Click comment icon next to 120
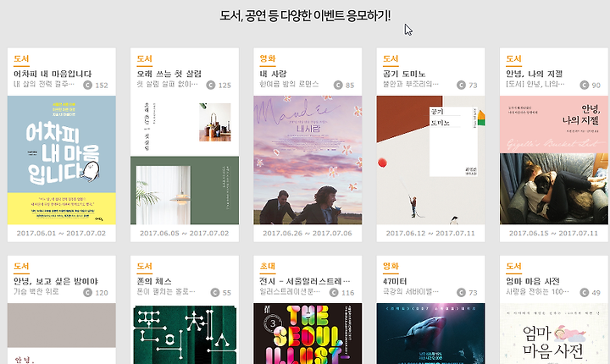 [87, 292]
